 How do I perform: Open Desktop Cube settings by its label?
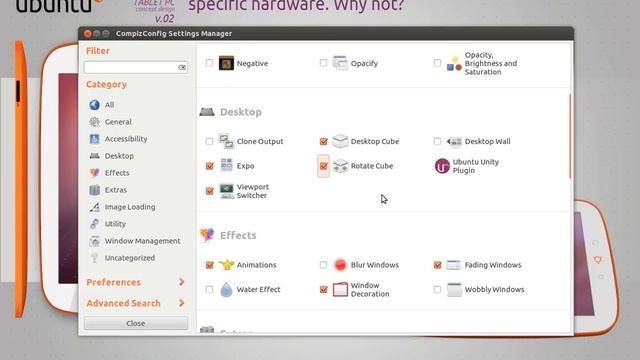[375, 141]
